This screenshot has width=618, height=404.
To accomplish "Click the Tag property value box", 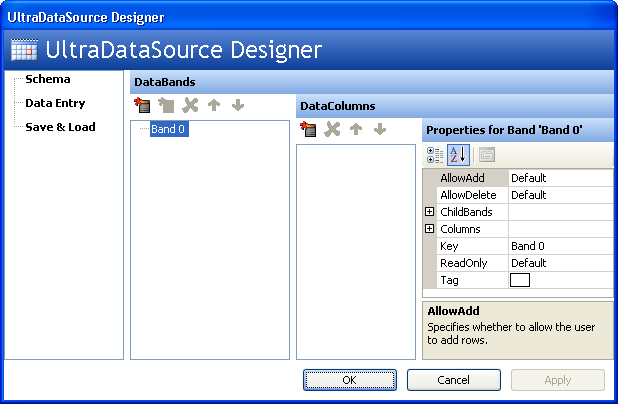I will (520, 280).
